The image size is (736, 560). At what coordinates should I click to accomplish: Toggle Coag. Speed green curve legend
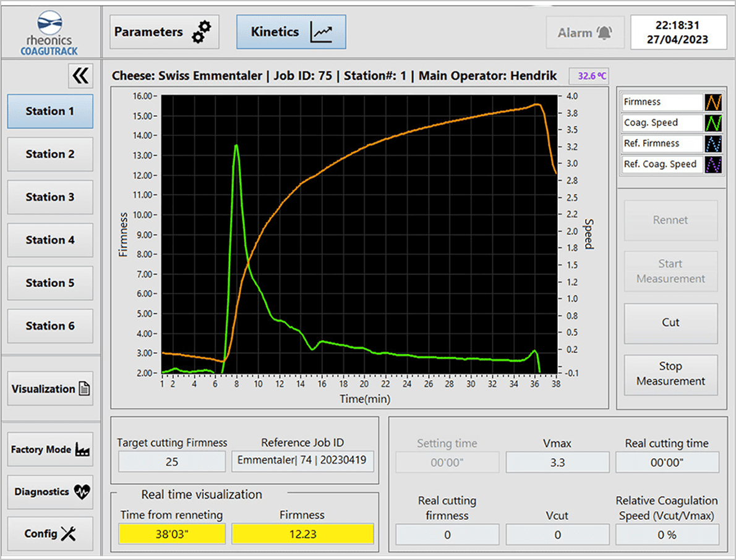click(713, 123)
